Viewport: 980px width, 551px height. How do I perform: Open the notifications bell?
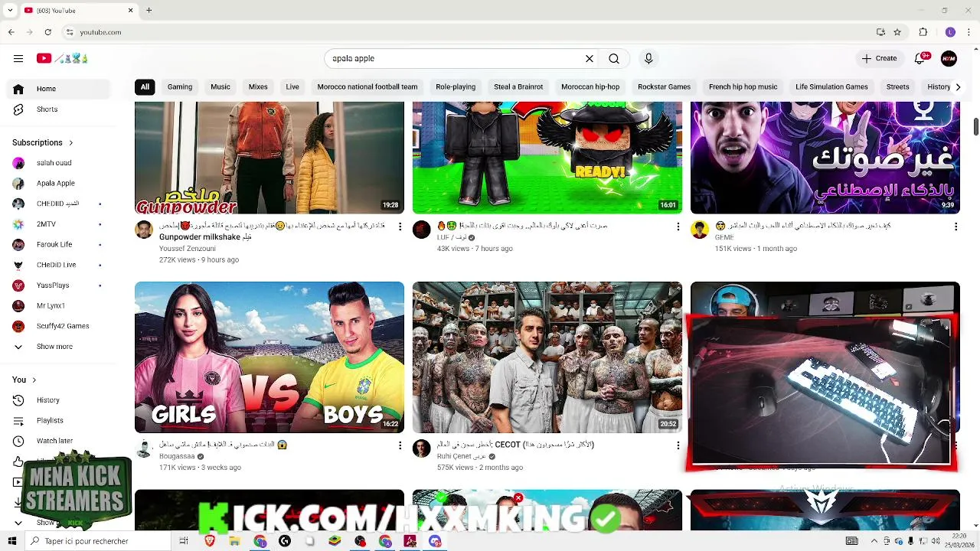pyautogui.click(x=922, y=58)
